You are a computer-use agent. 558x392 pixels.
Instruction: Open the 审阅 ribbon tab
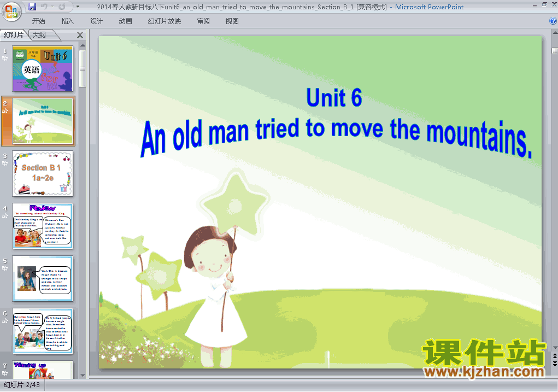(203, 21)
